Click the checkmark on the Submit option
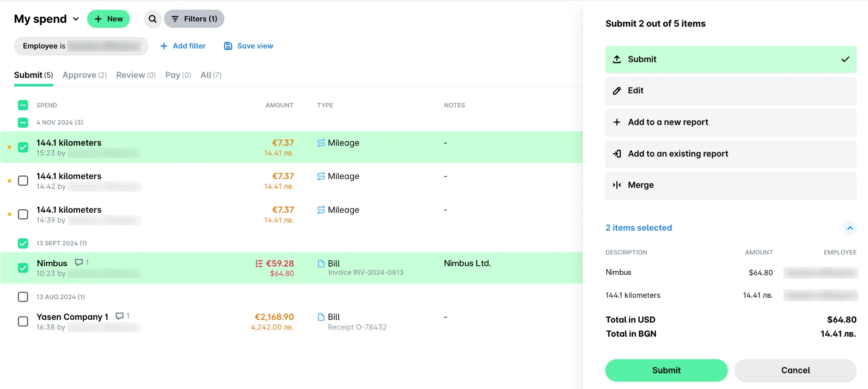 pyautogui.click(x=845, y=59)
